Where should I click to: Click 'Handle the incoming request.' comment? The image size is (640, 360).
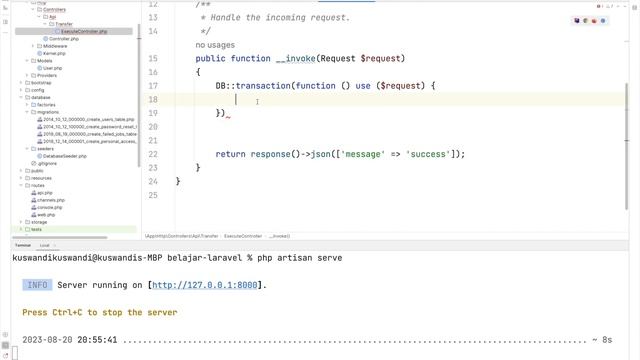point(280,18)
